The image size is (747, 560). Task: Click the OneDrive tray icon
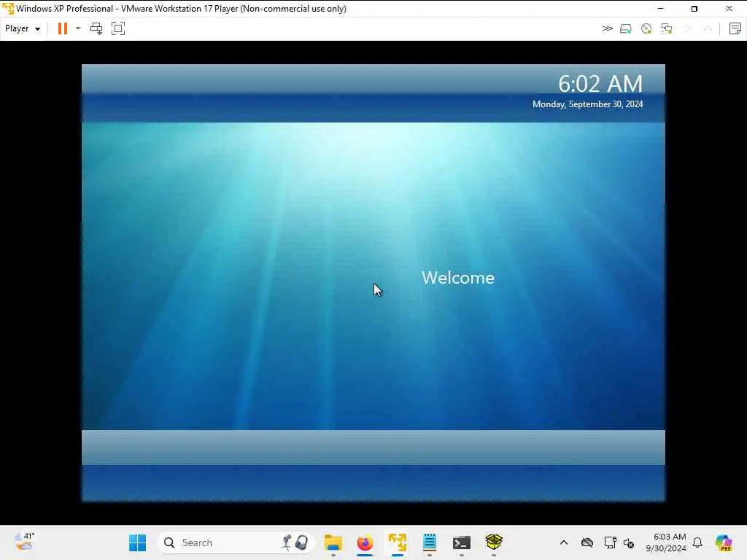pos(587,542)
